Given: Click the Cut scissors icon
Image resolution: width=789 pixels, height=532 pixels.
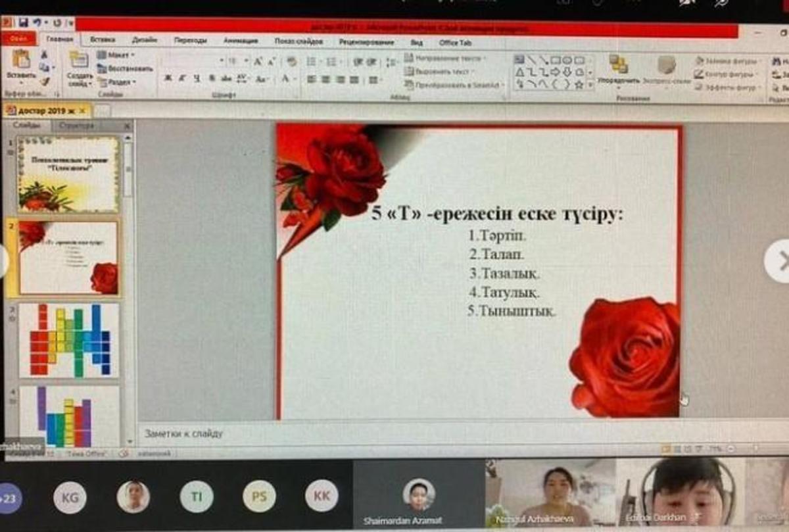Looking at the screenshot, I should [45, 55].
